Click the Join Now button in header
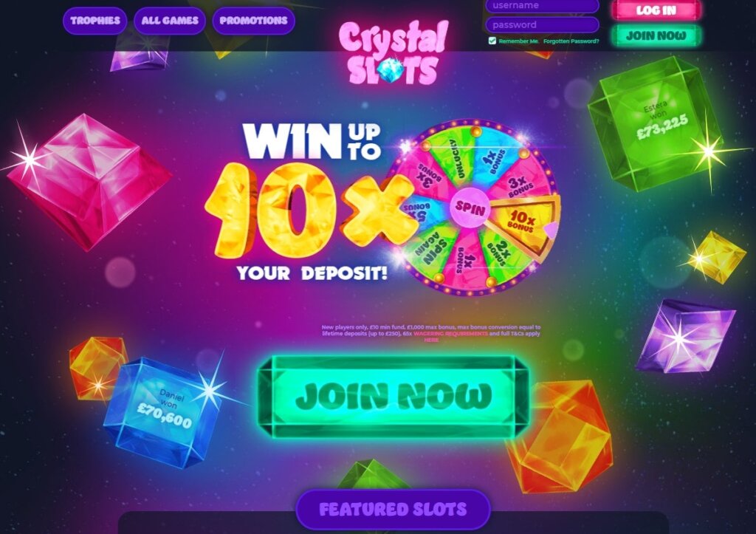756x534 pixels. (656, 35)
